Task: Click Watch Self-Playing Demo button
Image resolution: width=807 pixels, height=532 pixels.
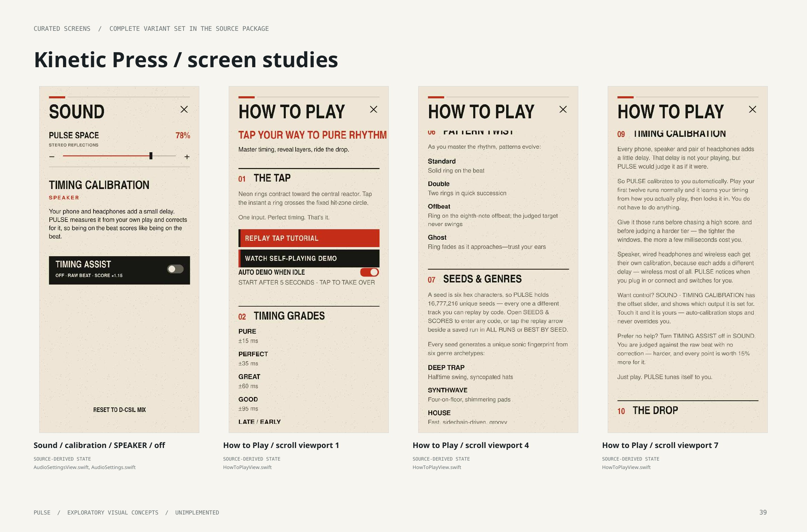Action: 309,258
